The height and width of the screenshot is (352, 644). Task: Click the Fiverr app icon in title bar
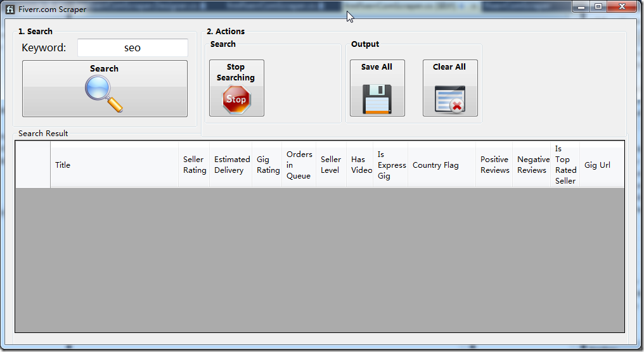click(10, 9)
